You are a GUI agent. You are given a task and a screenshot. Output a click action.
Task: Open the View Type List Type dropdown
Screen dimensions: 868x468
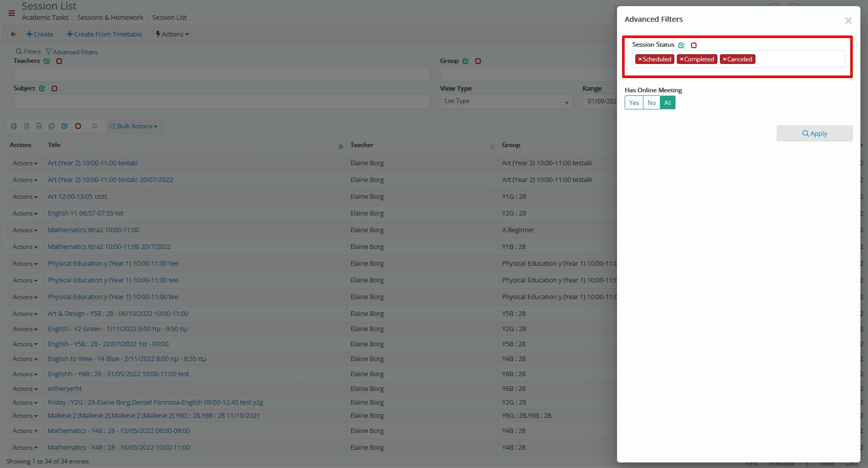tap(506, 101)
